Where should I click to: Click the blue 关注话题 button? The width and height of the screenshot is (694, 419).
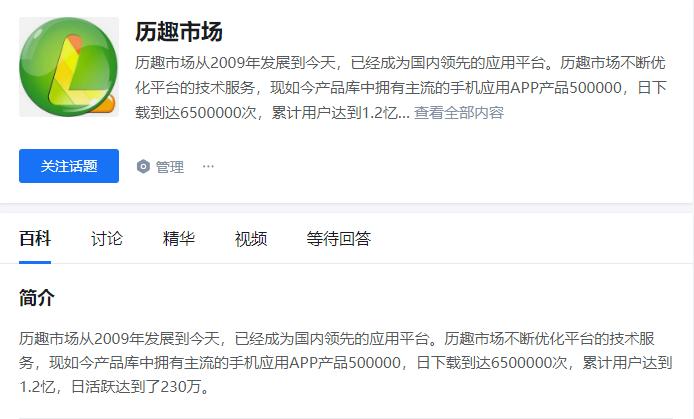pyautogui.click(x=69, y=166)
